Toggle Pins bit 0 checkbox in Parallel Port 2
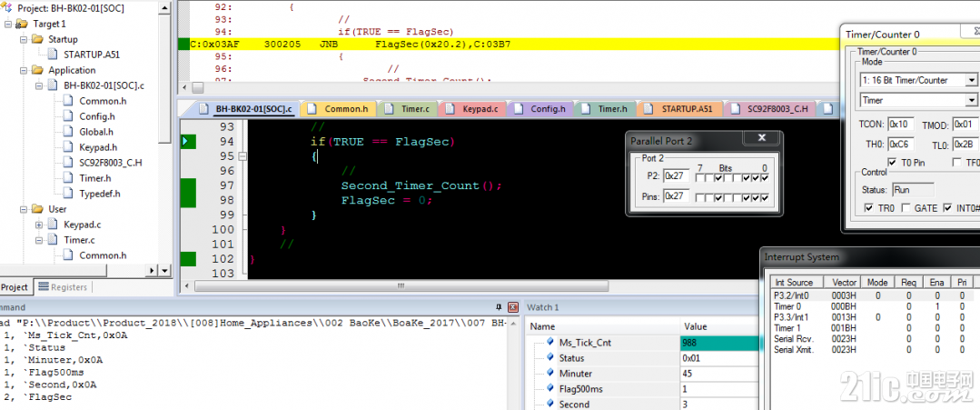The width and height of the screenshot is (980, 410). coord(765,198)
